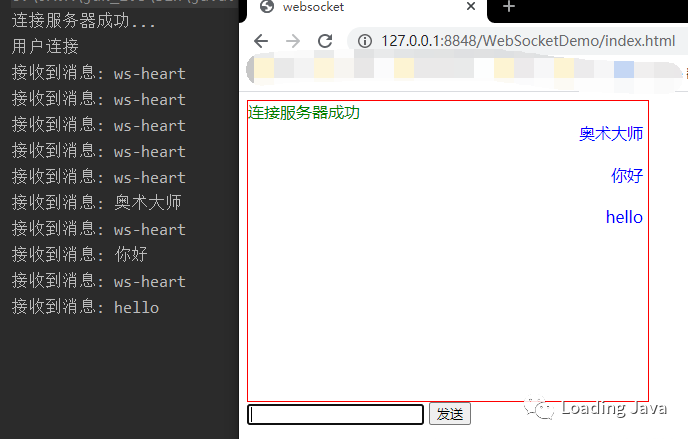Close the websocket tab

(x=471, y=7)
